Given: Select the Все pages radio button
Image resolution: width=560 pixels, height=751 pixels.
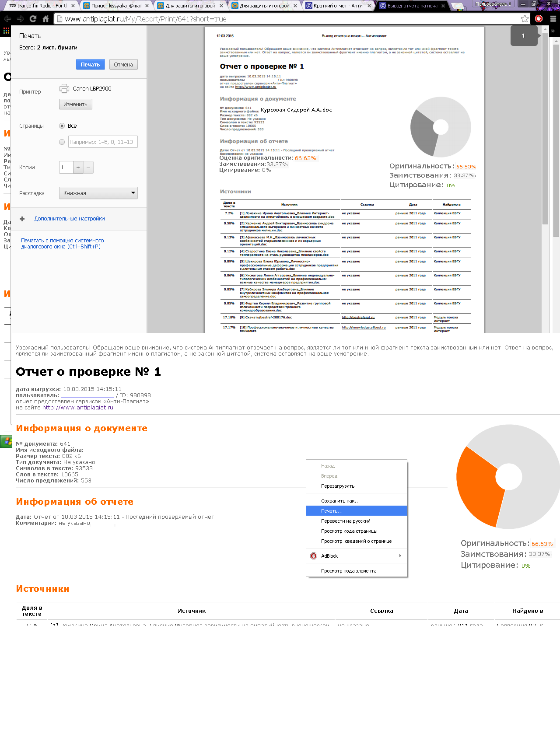Looking at the screenshot, I should [62, 126].
